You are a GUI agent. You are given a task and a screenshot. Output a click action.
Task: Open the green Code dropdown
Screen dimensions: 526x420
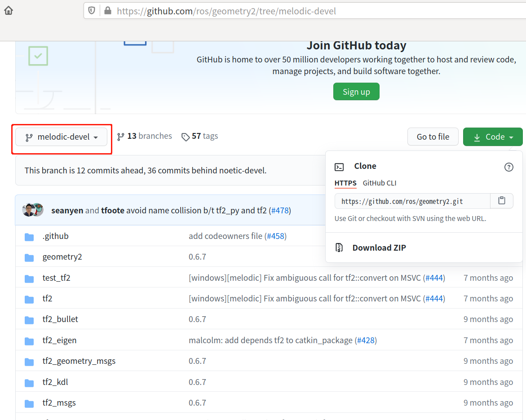[493, 137]
